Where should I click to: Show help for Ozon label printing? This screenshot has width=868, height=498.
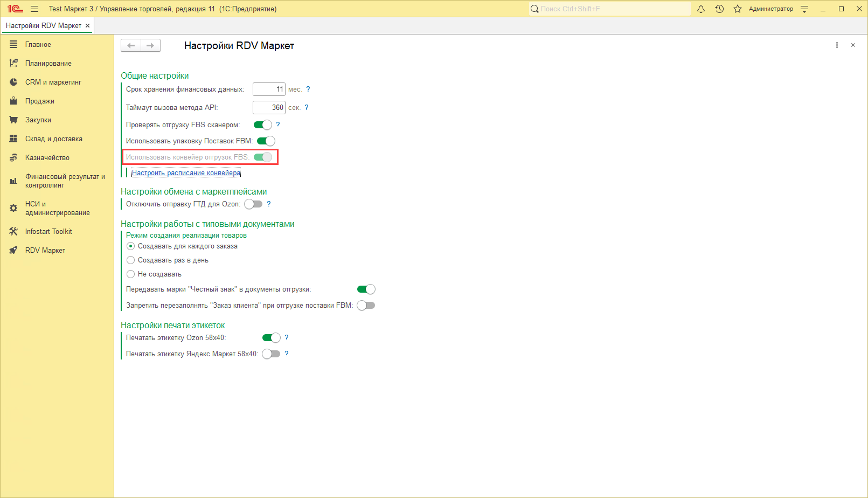(287, 338)
